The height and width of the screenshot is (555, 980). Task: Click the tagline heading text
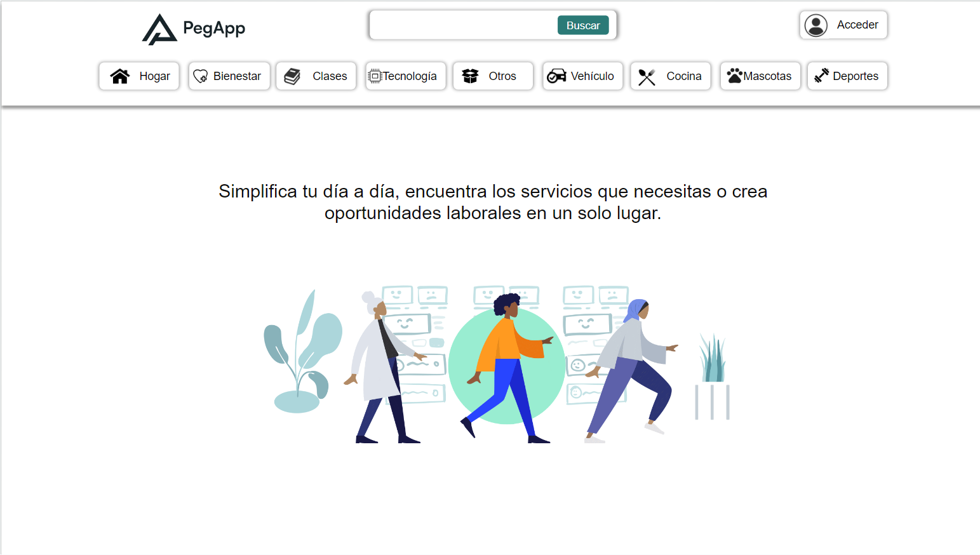pyautogui.click(x=493, y=202)
